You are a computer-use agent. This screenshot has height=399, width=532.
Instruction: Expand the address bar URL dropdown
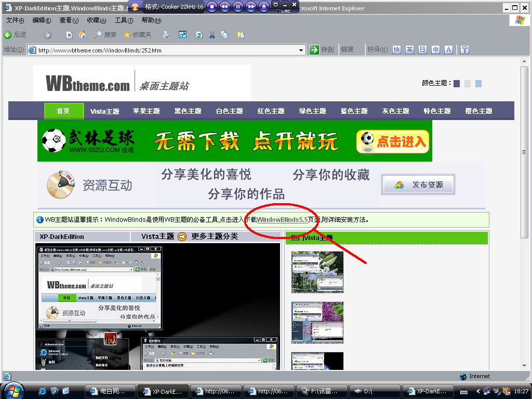coord(301,50)
